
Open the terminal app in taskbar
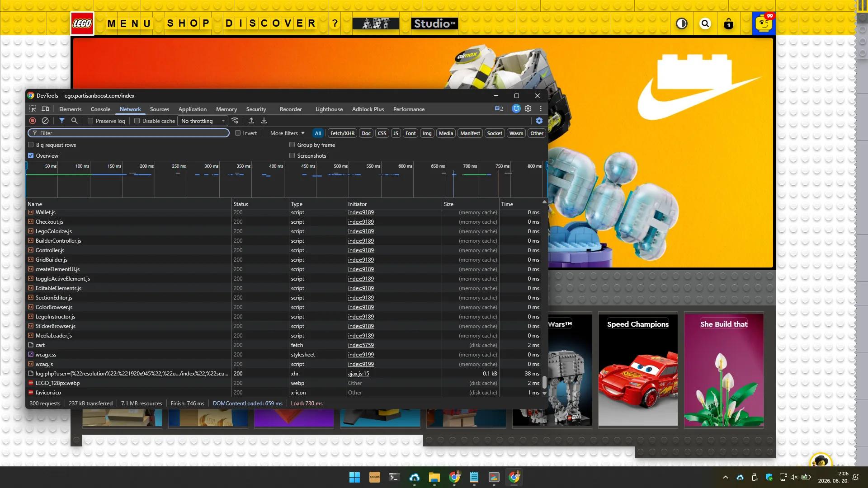tap(394, 477)
